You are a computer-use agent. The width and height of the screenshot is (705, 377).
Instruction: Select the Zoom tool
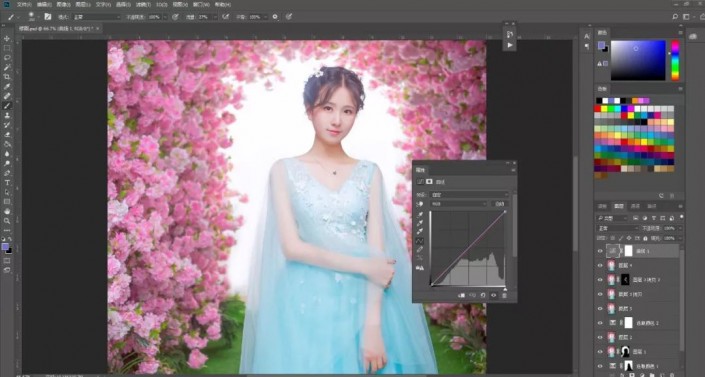7,221
